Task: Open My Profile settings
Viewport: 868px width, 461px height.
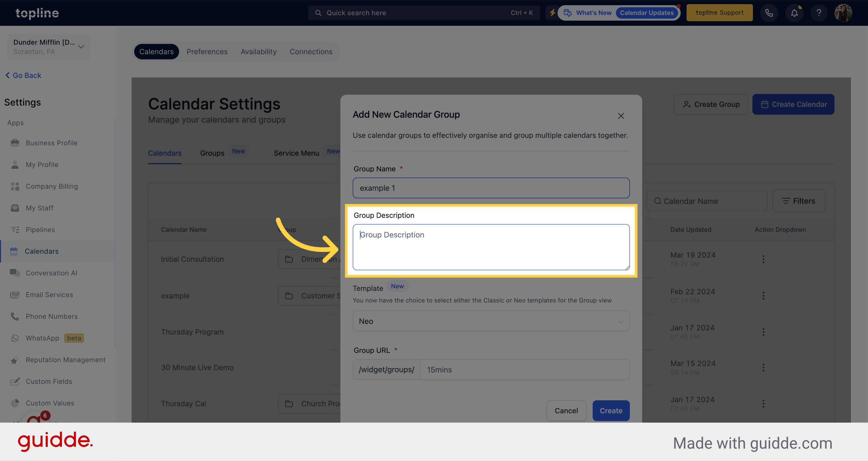Action: pos(42,164)
